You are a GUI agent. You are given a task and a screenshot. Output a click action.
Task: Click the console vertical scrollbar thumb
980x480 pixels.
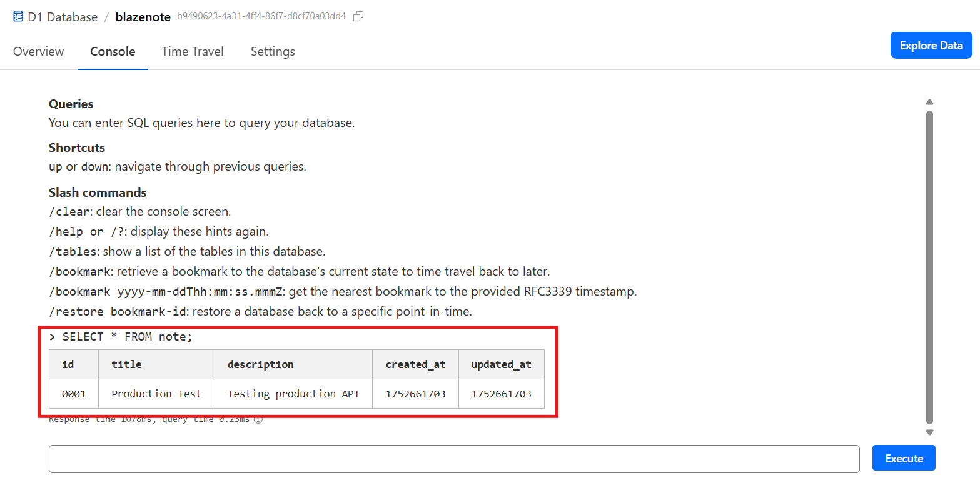pyautogui.click(x=929, y=267)
